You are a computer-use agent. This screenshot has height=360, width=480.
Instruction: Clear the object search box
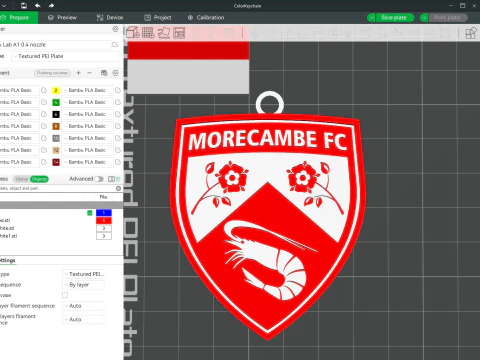coord(118,188)
